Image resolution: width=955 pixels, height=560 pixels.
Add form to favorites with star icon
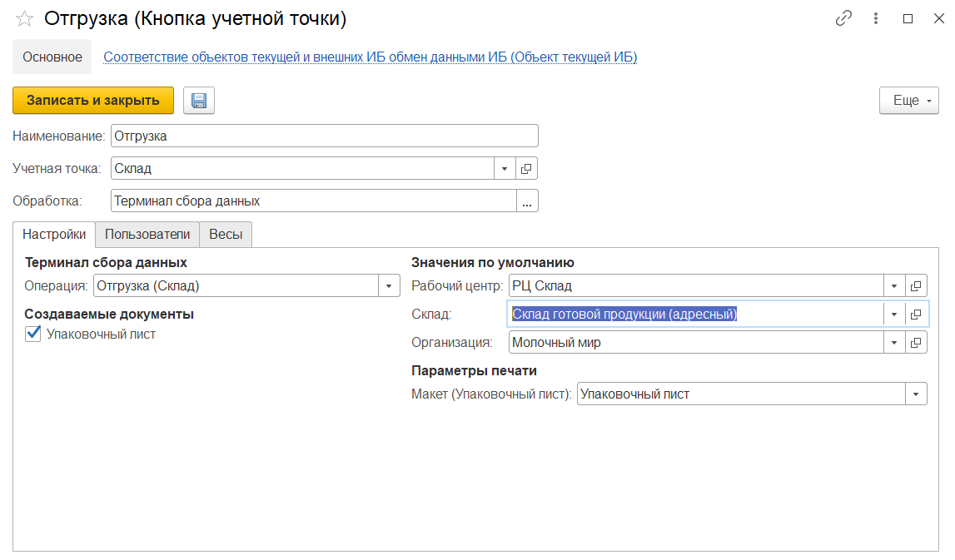(x=25, y=18)
